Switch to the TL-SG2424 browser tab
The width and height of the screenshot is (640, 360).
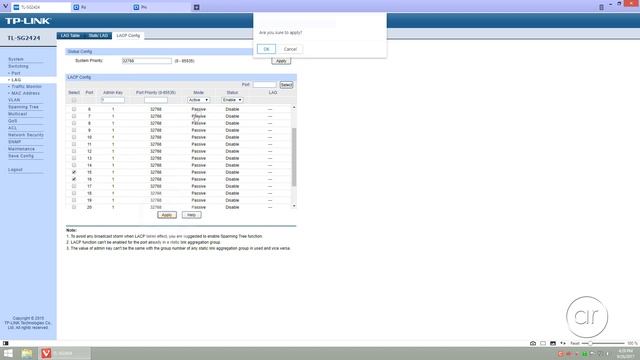click(x=40, y=7)
